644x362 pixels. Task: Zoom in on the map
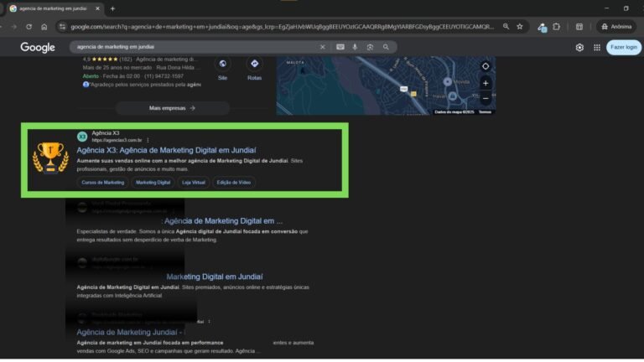point(486,83)
